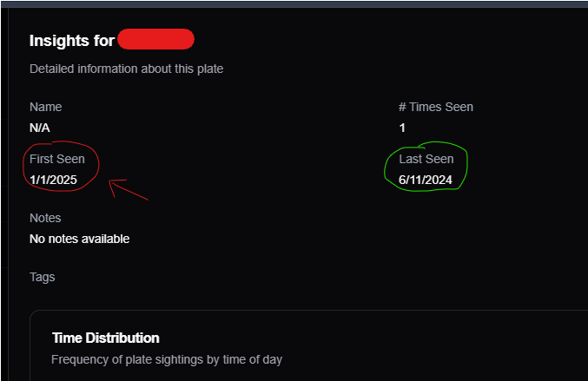Select the "# Times Seen" label
This screenshot has height=381, width=588.
436,107
